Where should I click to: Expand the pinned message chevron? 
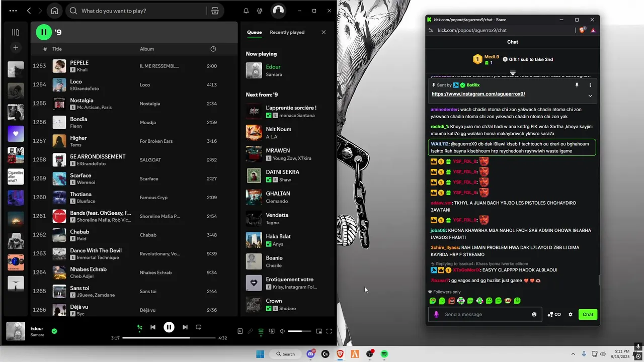(590, 96)
